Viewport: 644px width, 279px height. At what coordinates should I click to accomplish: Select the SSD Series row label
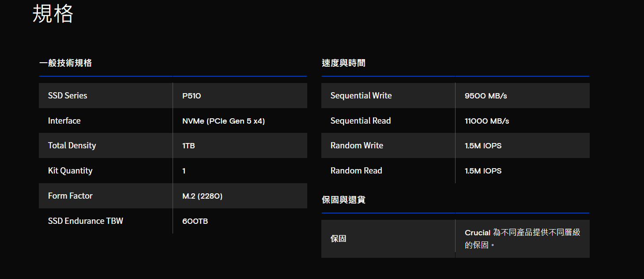(68, 96)
